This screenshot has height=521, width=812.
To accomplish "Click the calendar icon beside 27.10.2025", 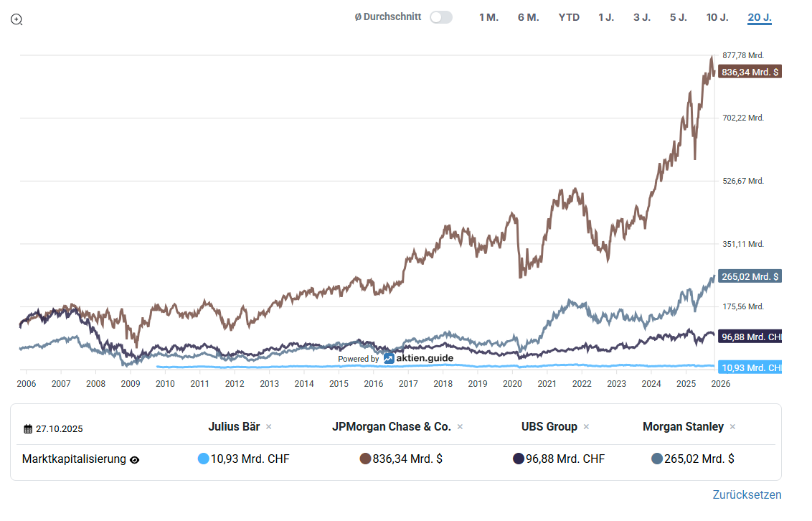I will (28, 429).
